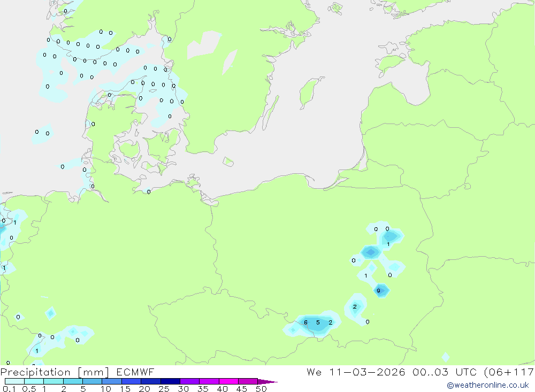Click the legend scale label '35'
This screenshot has height=392, width=535.
click(x=203, y=389)
